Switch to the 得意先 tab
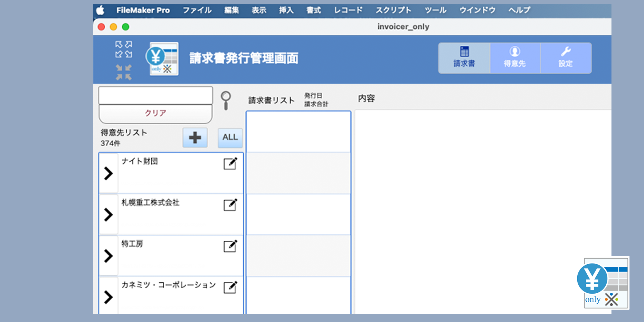Image resolution: width=644 pixels, height=322 pixels. 515,58
